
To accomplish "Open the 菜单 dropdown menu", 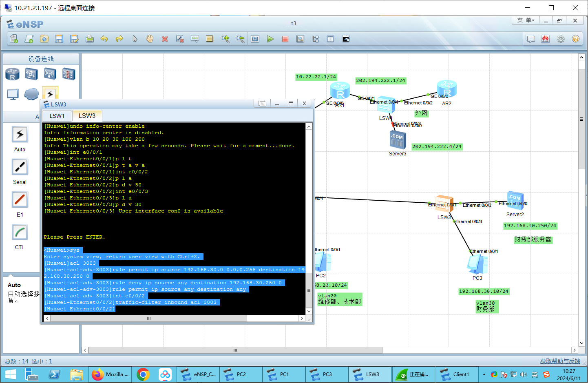I will (x=526, y=20).
